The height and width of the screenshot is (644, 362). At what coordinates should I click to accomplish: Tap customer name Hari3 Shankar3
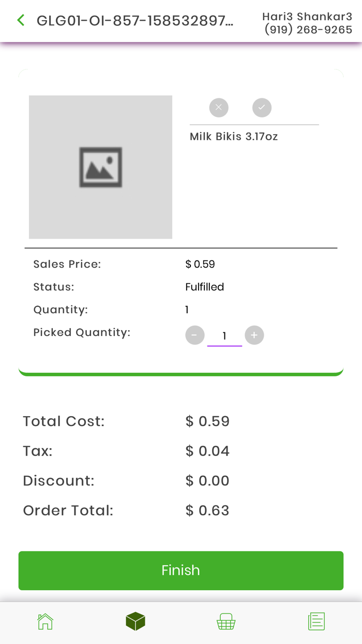307,17
